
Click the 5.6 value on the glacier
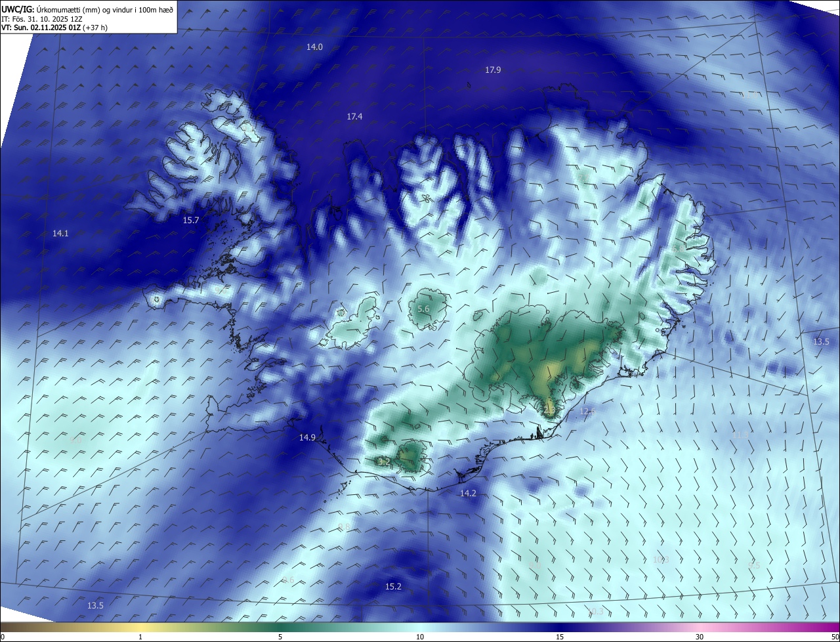(x=423, y=309)
